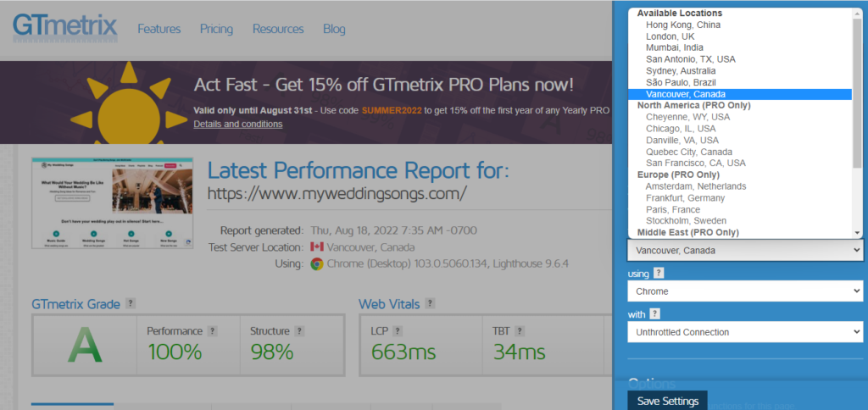Viewport: 868px width, 410px height.
Task: Click the location list scrollbar thumb
Action: [858, 91]
